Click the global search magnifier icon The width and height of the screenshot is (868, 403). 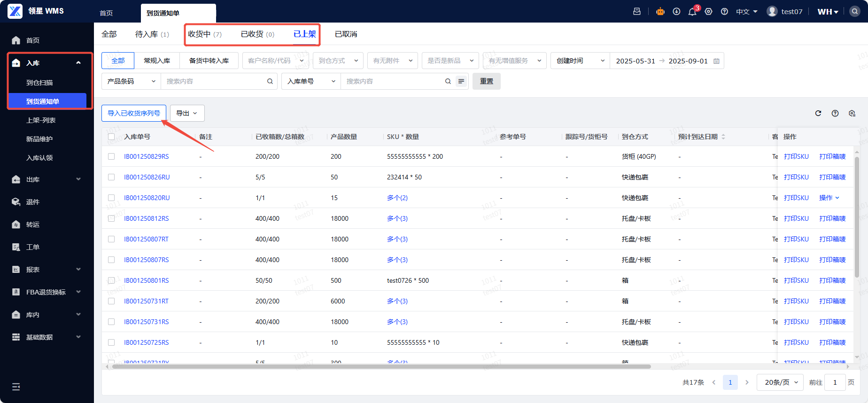pyautogui.click(x=855, y=12)
